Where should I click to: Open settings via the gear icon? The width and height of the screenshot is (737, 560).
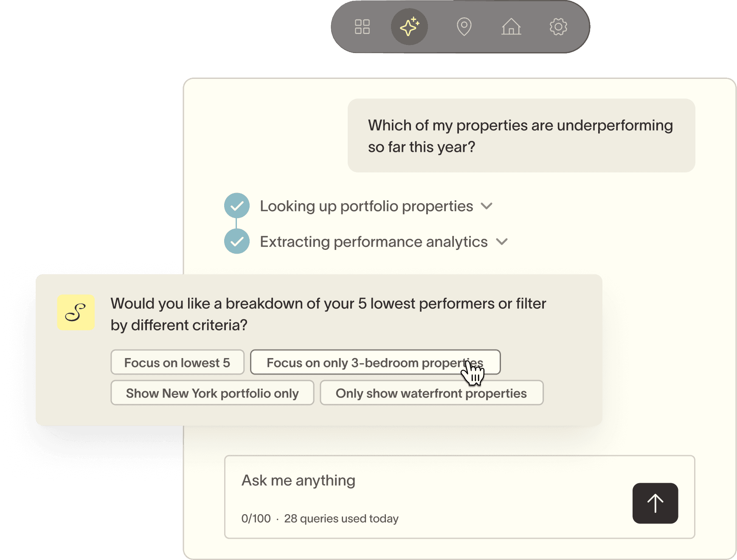[x=558, y=26]
